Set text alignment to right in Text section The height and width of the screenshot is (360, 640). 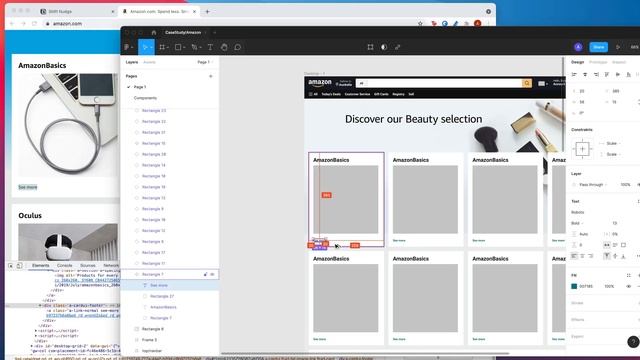[x=591, y=256]
